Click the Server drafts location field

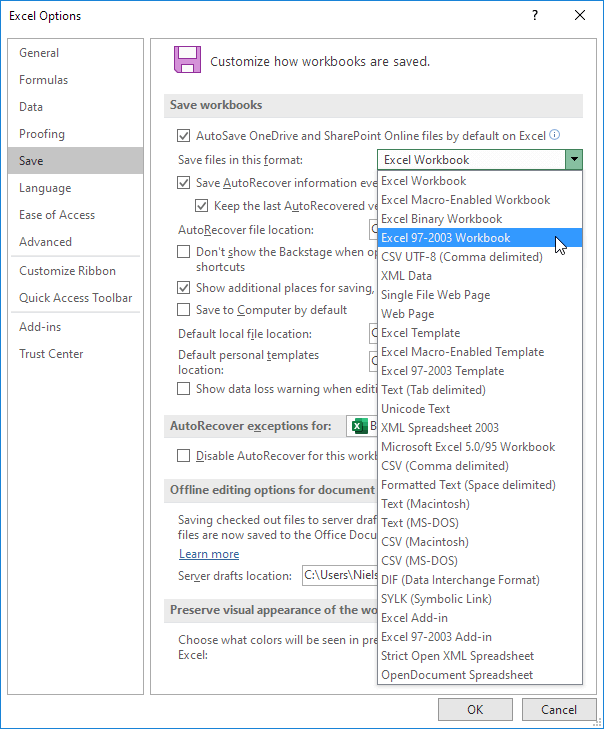point(339,575)
